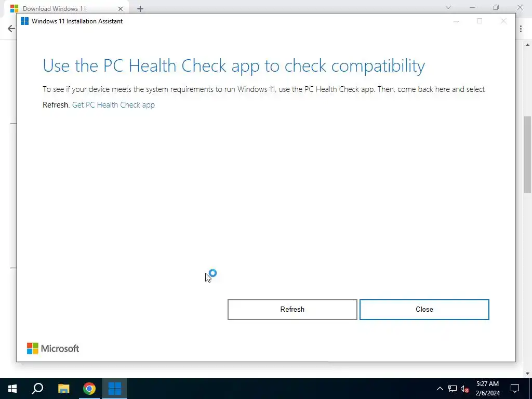
Task: Click the Close button in the assistant
Action: tap(424, 310)
